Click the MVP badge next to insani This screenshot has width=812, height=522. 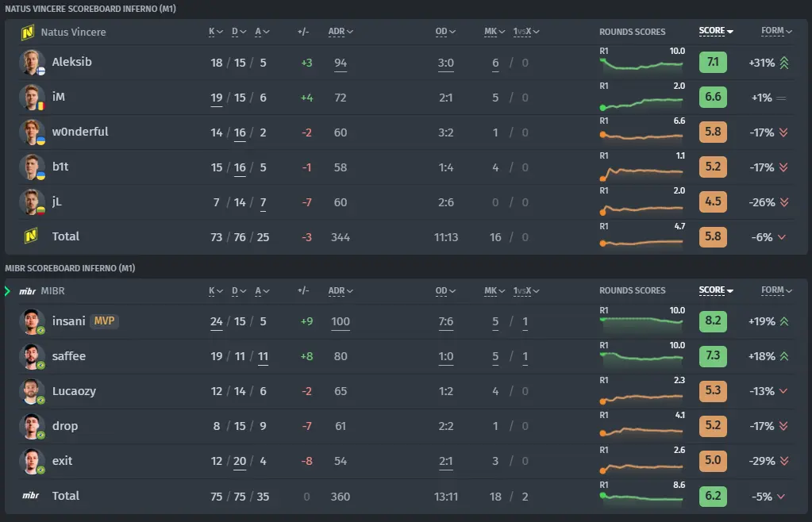(104, 320)
